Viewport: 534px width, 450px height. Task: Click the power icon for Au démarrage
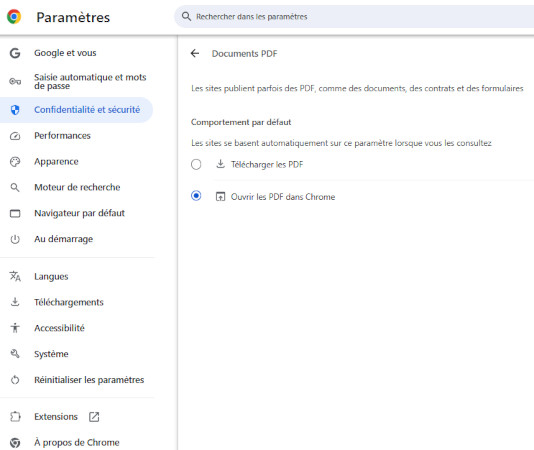(x=15, y=239)
